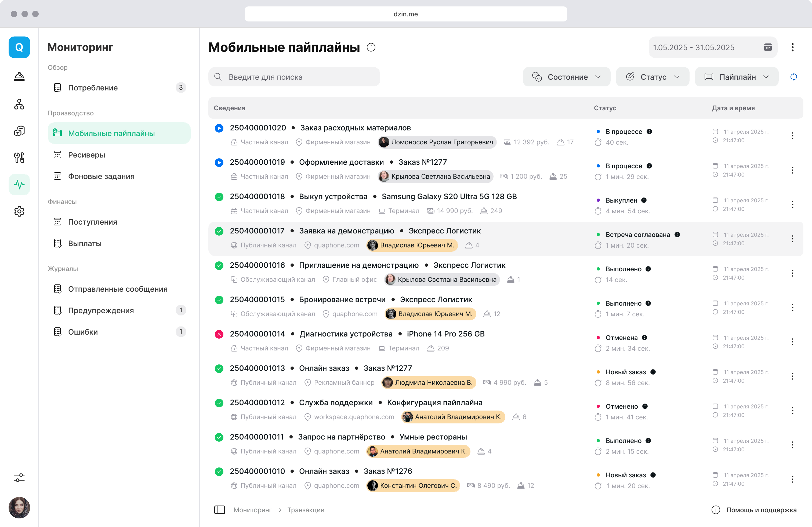Click the production cube icon in sidebar

tap(19, 131)
